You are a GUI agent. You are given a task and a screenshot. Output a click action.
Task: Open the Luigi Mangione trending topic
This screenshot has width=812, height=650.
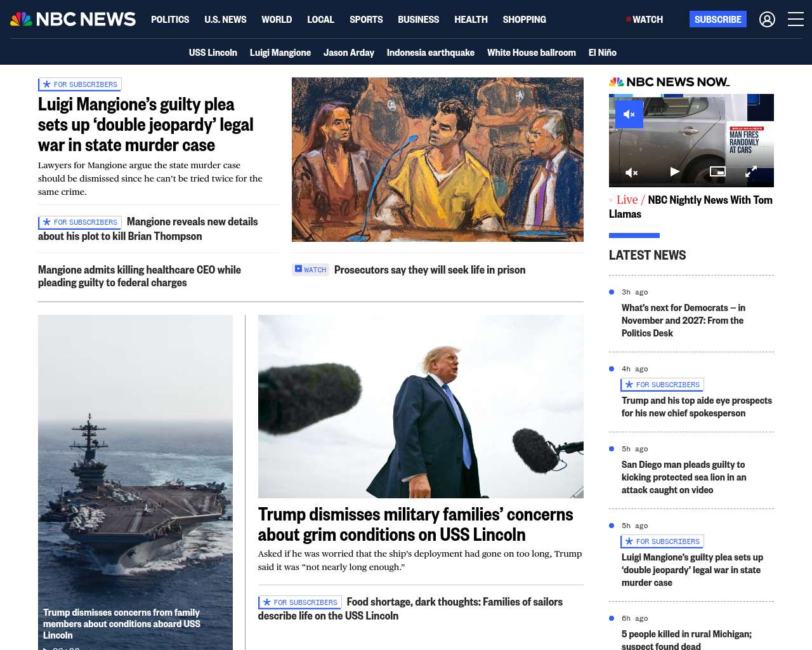pos(280,53)
